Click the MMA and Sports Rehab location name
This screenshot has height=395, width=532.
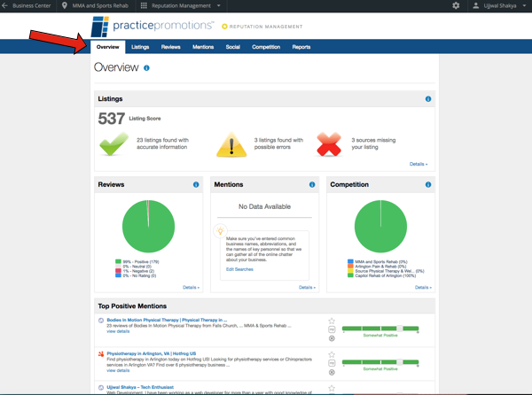tap(100, 6)
